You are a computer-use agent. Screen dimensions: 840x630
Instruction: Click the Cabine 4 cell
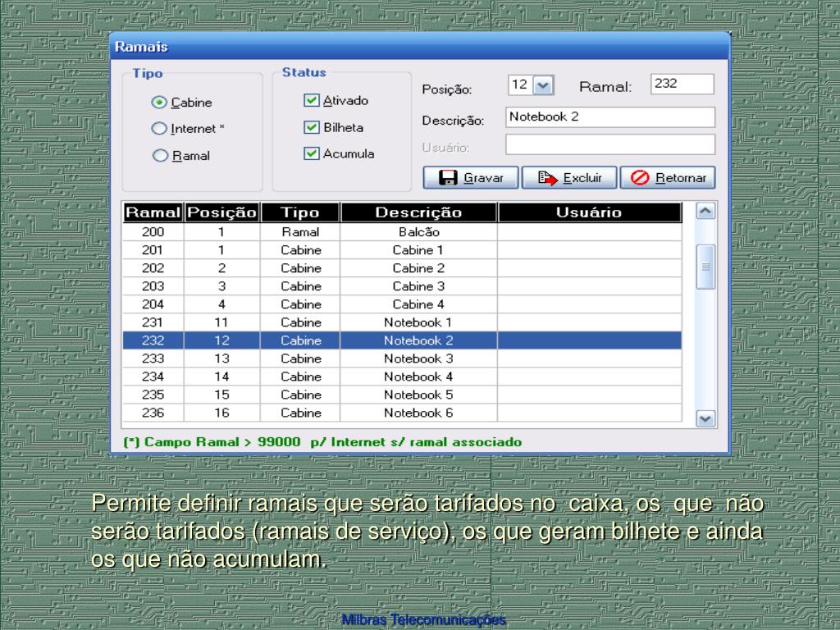418,304
